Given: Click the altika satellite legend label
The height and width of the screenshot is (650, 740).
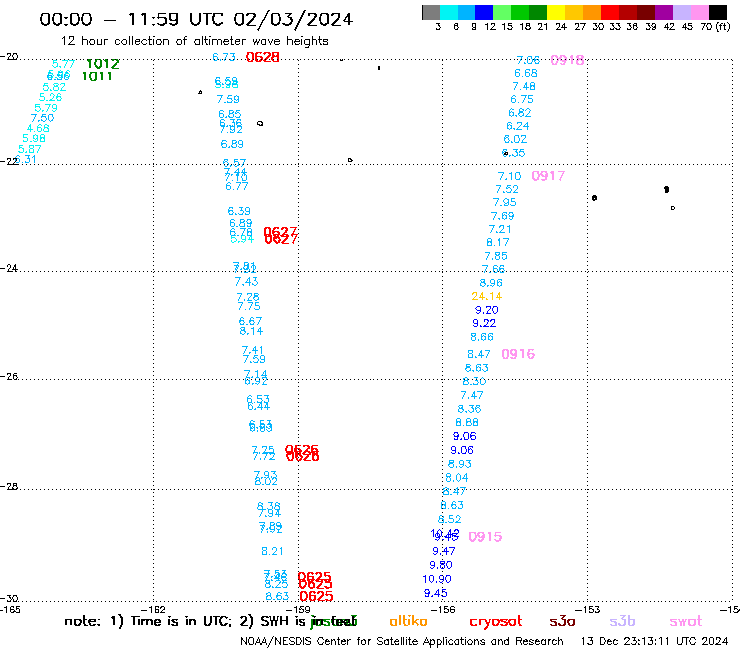Looking at the screenshot, I should click(x=408, y=621).
